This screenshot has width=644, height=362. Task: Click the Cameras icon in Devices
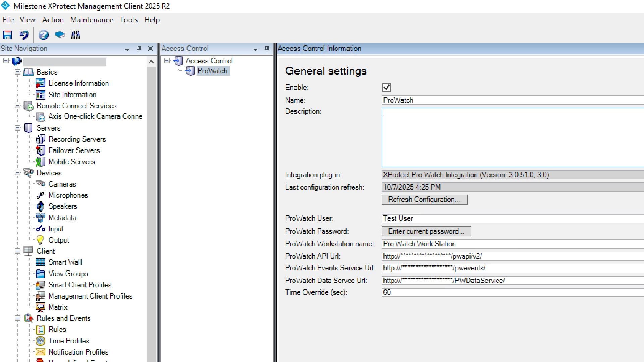[x=40, y=184]
